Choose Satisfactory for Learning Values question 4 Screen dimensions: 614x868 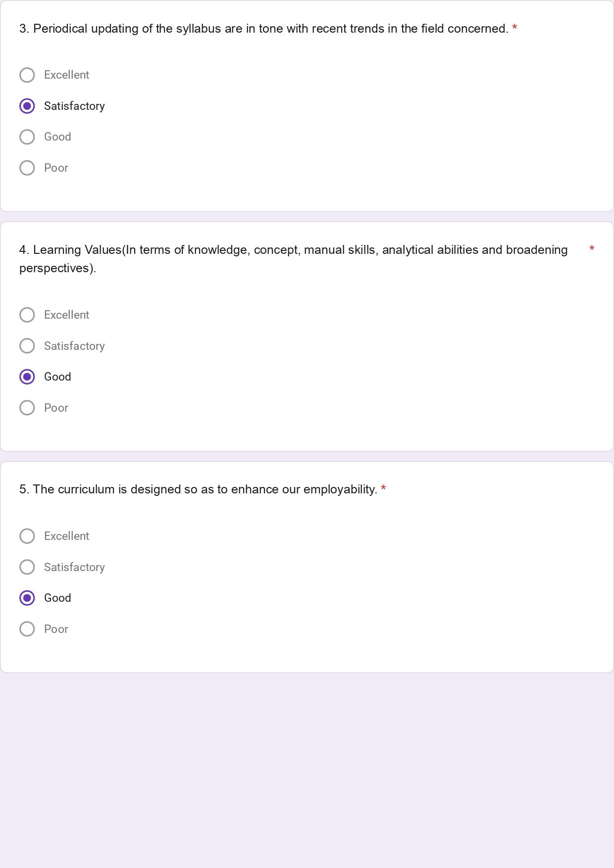pos(27,346)
